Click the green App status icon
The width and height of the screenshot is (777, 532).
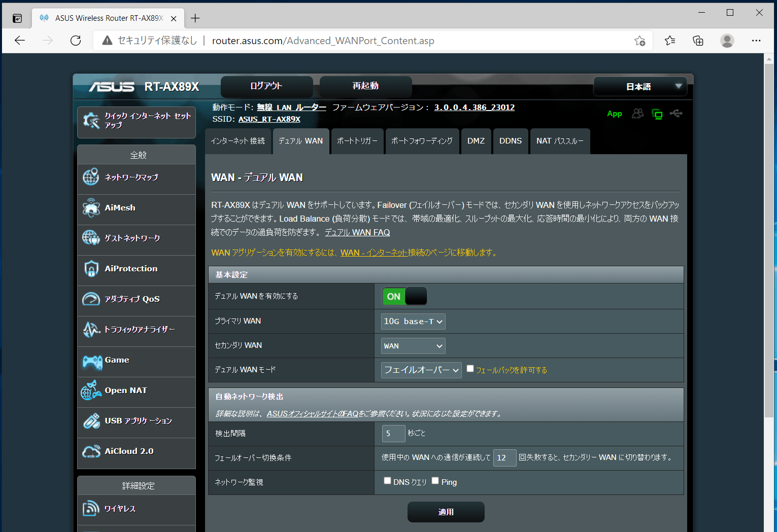pos(615,114)
